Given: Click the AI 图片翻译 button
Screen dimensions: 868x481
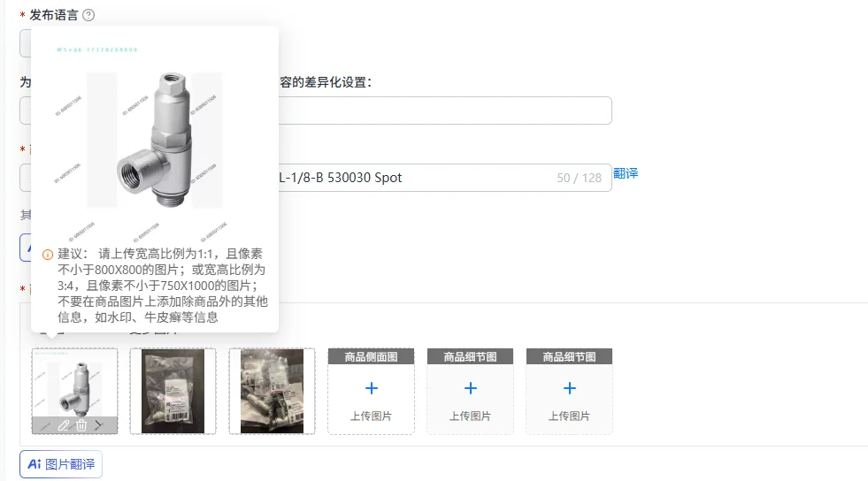Looking at the screenshot, I should pyautogui.click(x=61, y=464).
